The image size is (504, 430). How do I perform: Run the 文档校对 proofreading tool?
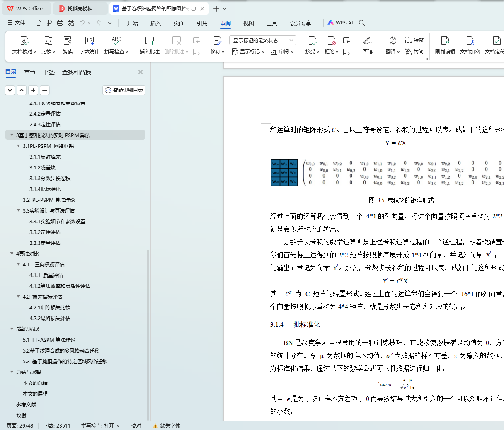[24, 45]
